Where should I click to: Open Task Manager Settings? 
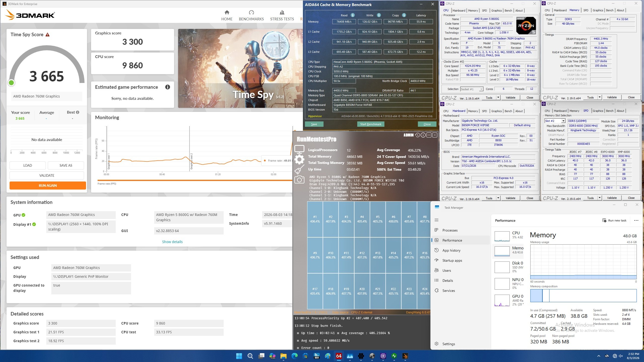pyautogui.click(x=460, y=344)
